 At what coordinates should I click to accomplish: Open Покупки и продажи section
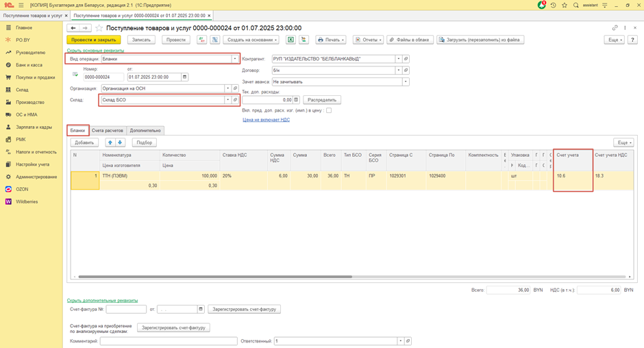point(35,77)
